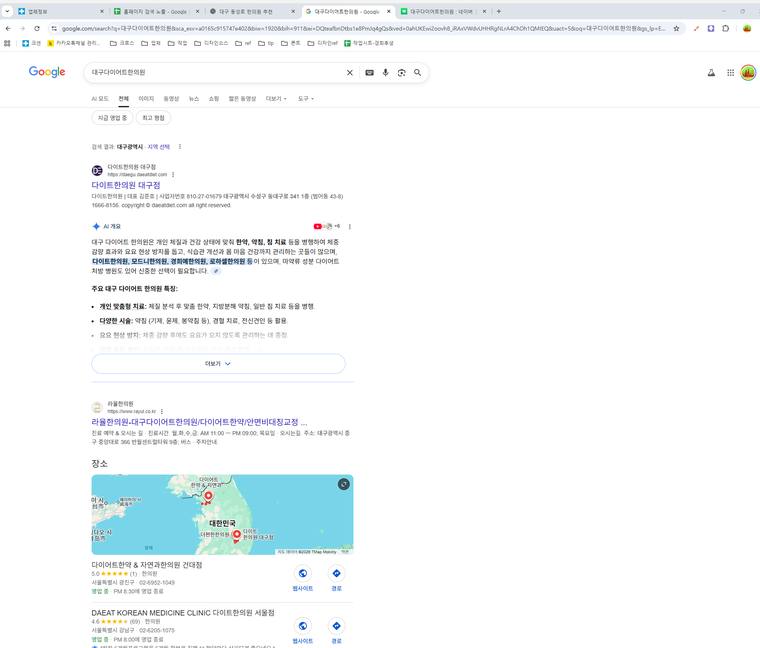The width and height of the screenshot is (760, 648).
Task: Open AI overview more options menu
Action: tap(350, 226)
